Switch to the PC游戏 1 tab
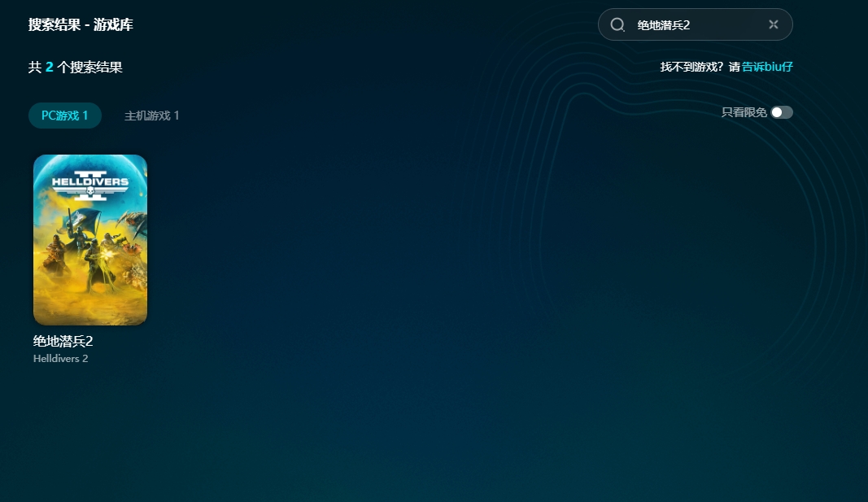 (x=65, y=115)
